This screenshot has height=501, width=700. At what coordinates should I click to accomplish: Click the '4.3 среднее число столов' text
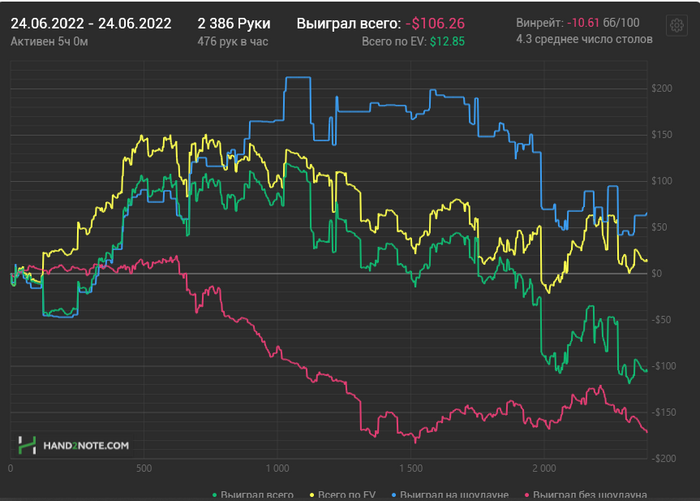584,40
